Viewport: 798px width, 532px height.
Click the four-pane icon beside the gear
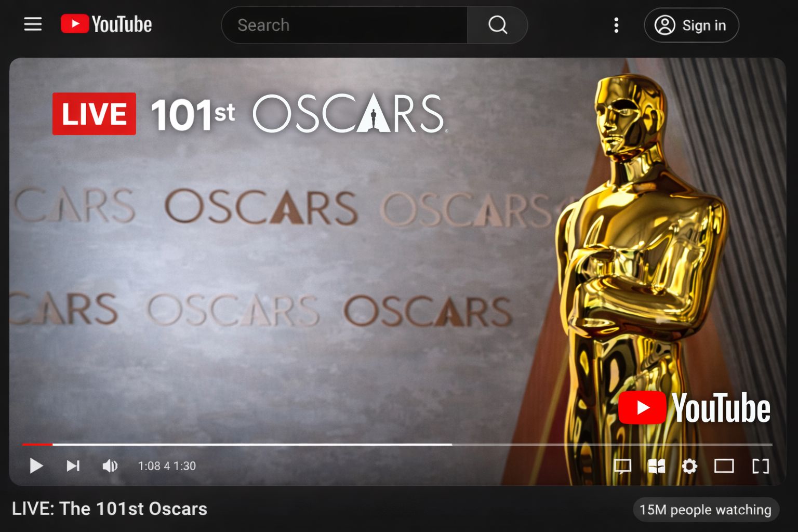pyautogui.click(x=657, y=466)
